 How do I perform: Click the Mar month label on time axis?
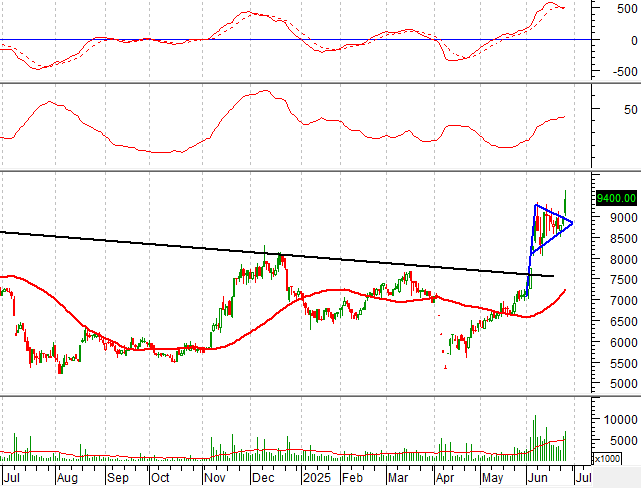[398, 477]
